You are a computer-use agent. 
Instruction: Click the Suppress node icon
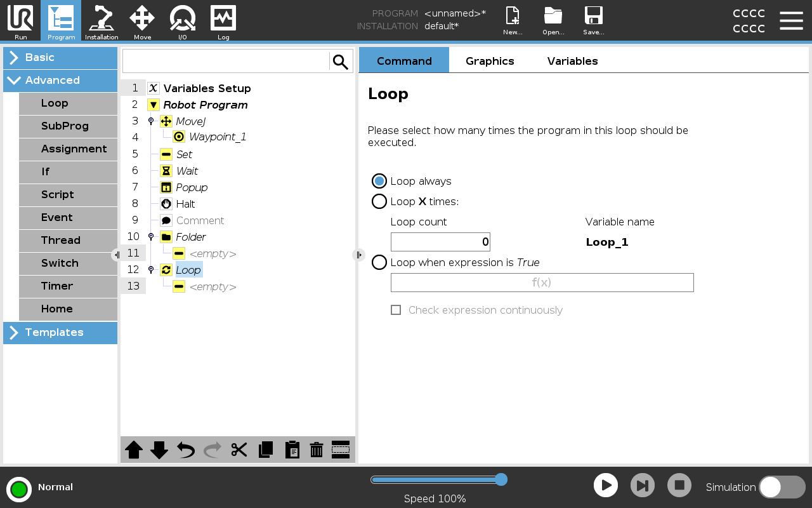click(341, 450)
